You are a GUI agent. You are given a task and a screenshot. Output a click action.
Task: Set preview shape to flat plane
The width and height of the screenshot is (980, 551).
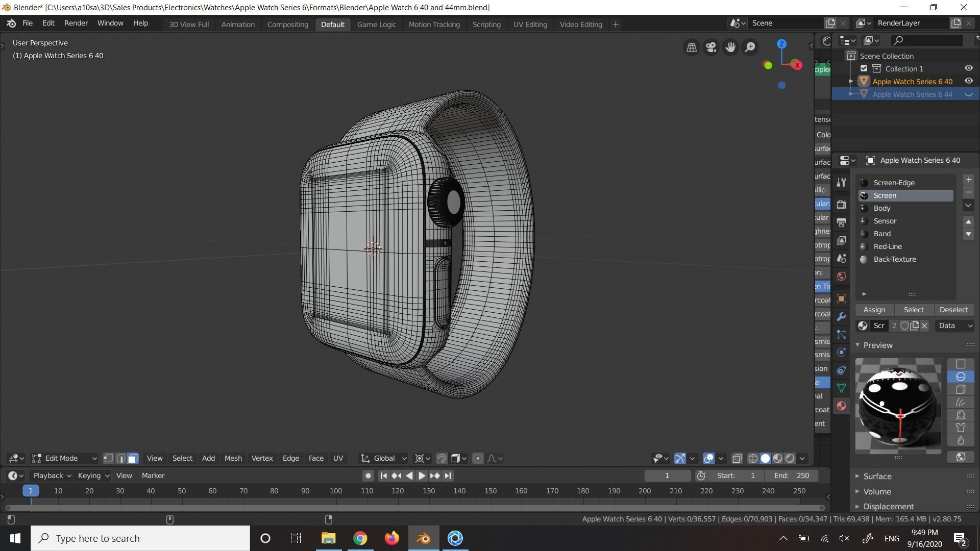coord(961,364)
